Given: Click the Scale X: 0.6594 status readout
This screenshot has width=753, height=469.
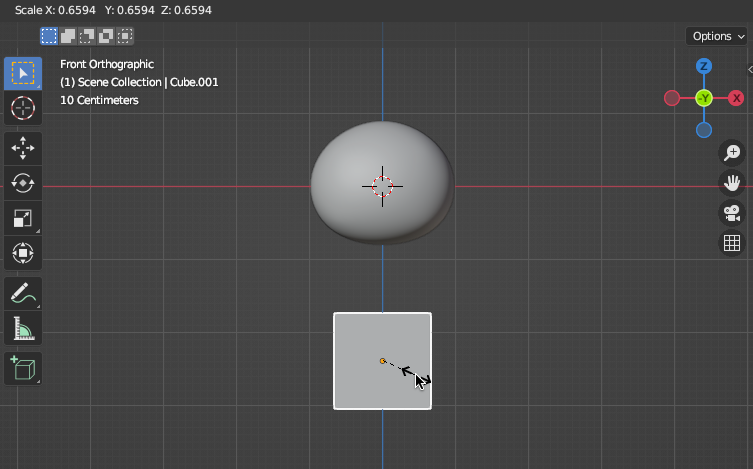Looking at the screenshot, I should [55, 10].
